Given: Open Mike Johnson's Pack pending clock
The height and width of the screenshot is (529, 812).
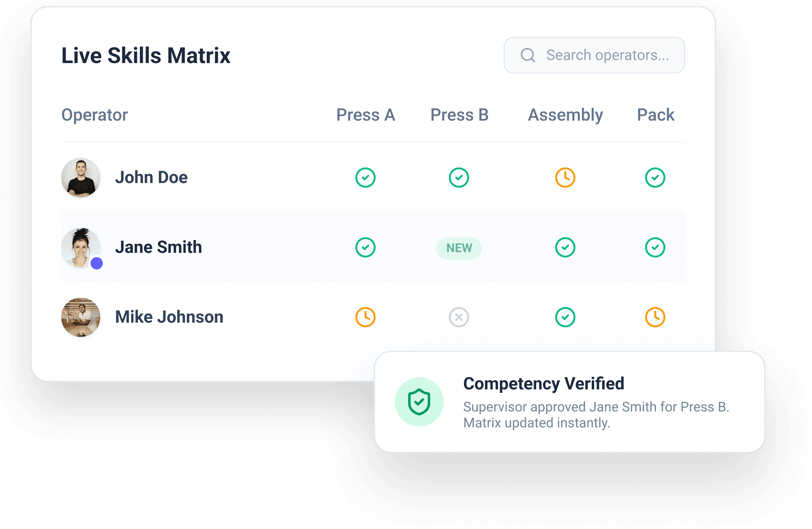Looking at the screenshot, I should pos(655,317).
